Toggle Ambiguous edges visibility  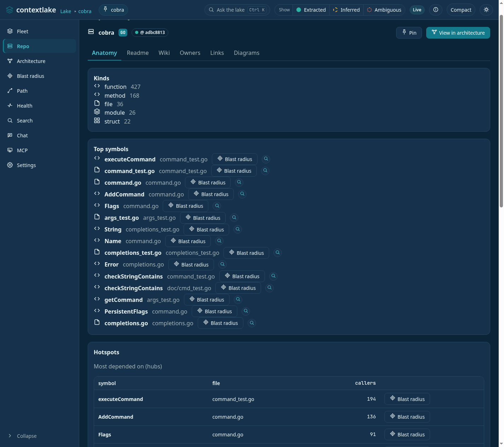(384, 10)
